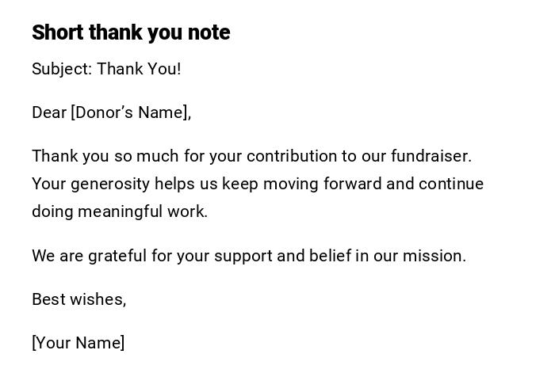The image size is (555, 392).
Task: Click the word "continue" at the line end
Action: point(451,184)
